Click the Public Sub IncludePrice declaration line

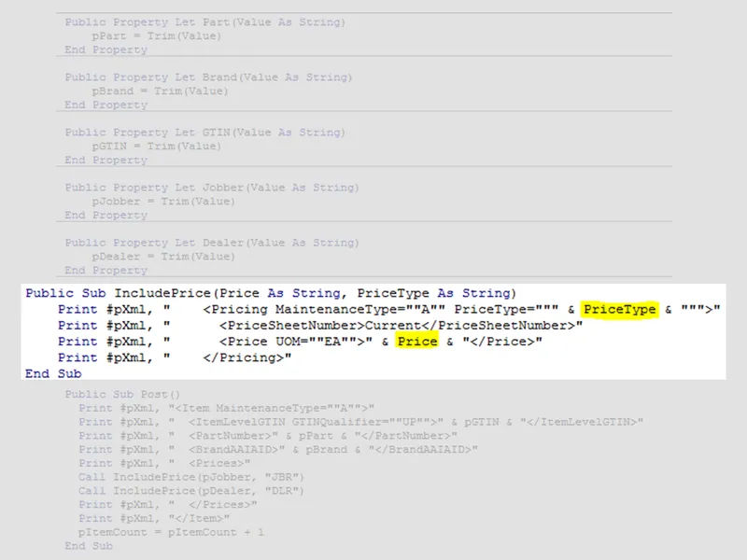coord(269,293)
